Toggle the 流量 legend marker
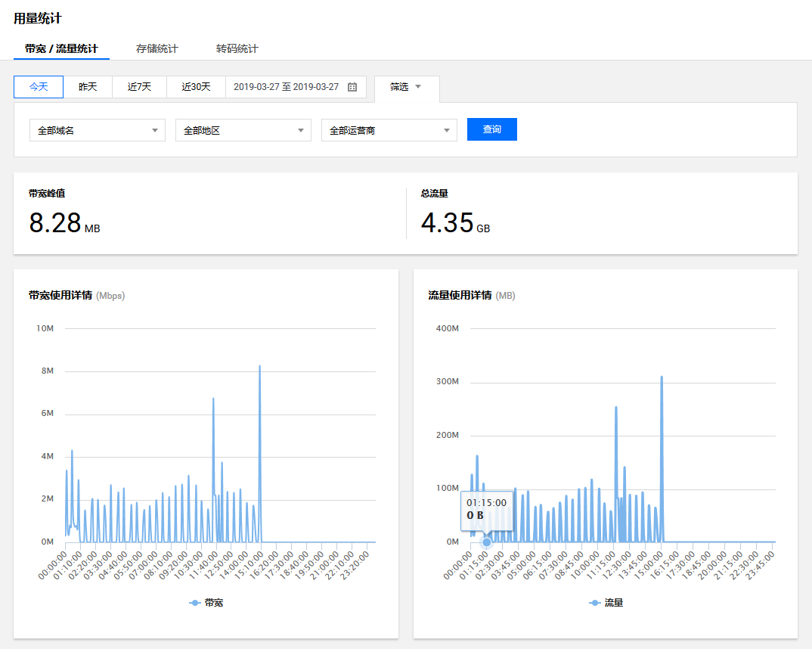812x649 pixels. (x=595, y=603)
